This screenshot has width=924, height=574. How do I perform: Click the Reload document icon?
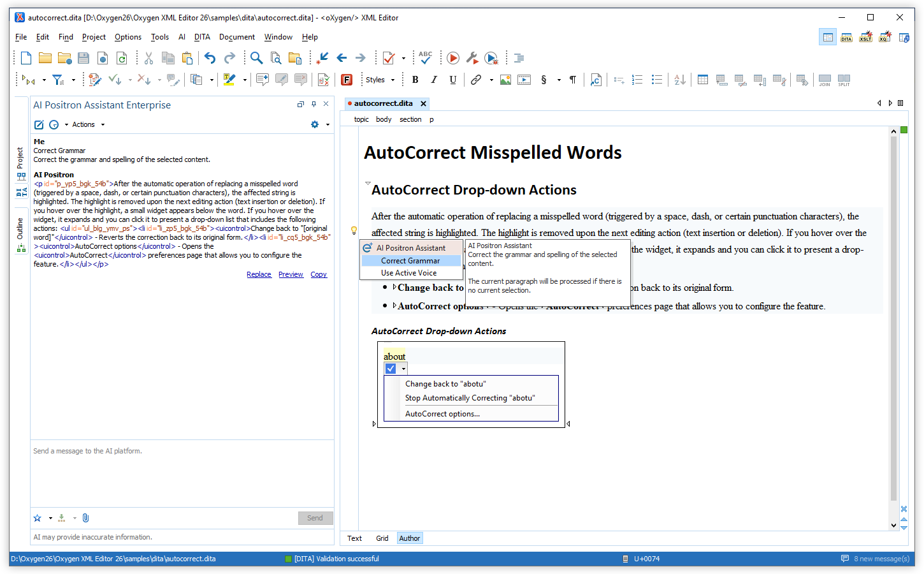pos(122,58)
